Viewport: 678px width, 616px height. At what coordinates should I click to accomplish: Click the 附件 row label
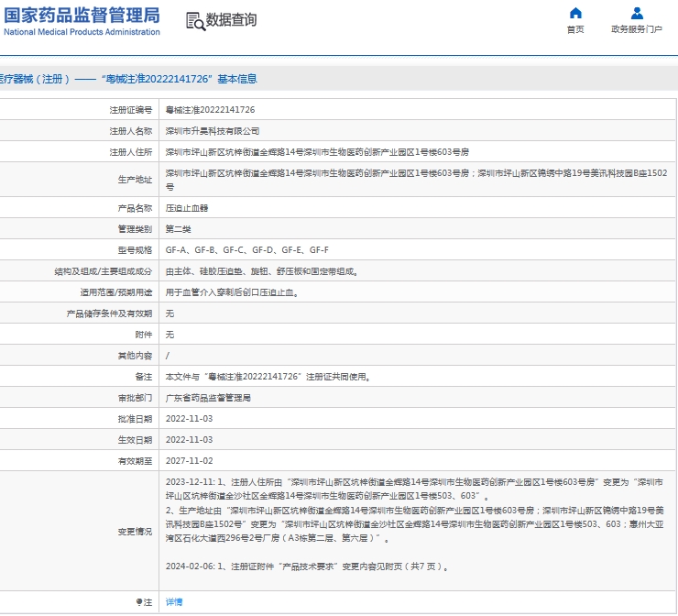(144, 335)
